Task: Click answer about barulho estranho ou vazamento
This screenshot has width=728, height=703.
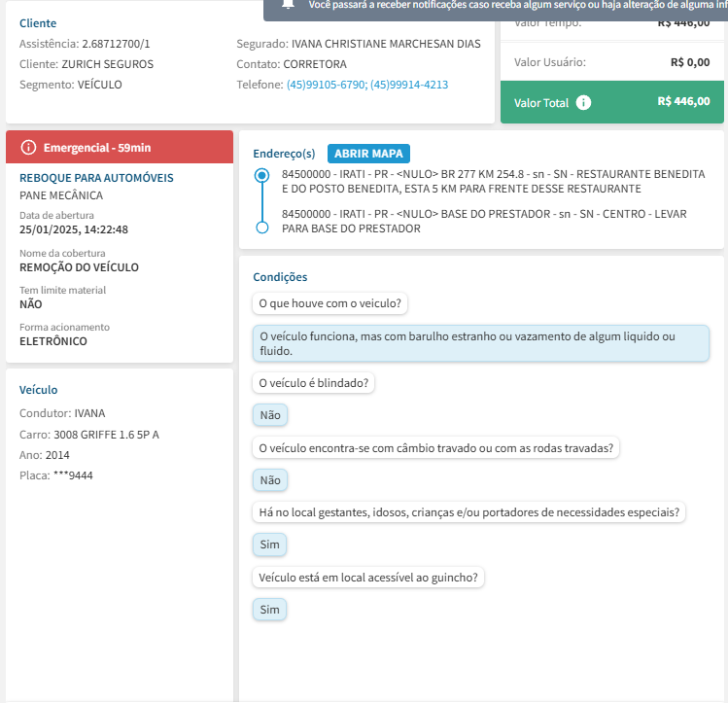Action: [481, 343]
